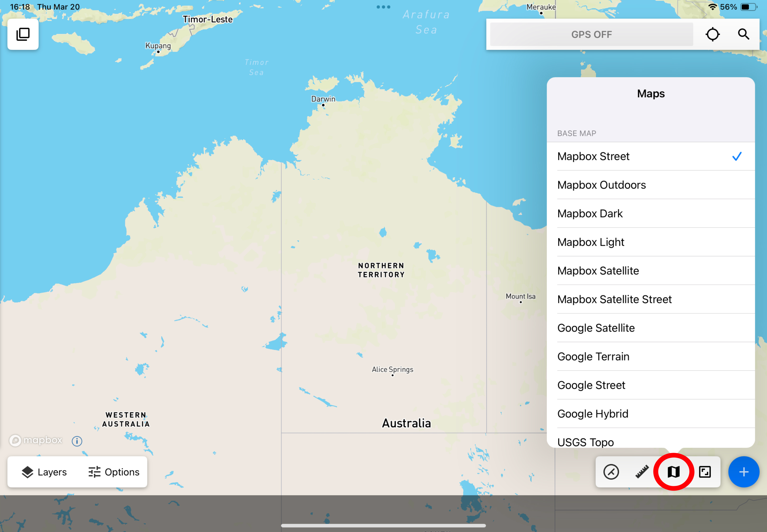Tap the home indicator bar at bottom
767x532 pixels.
[383, 526]
